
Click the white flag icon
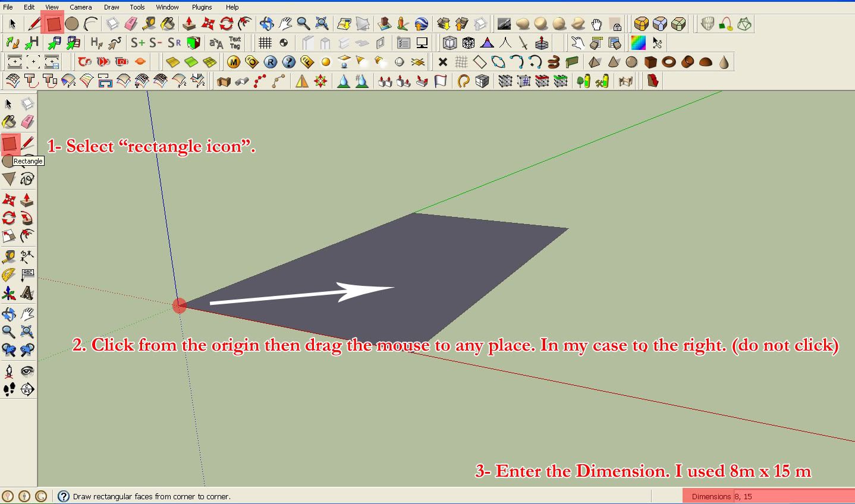coord(441,81)
